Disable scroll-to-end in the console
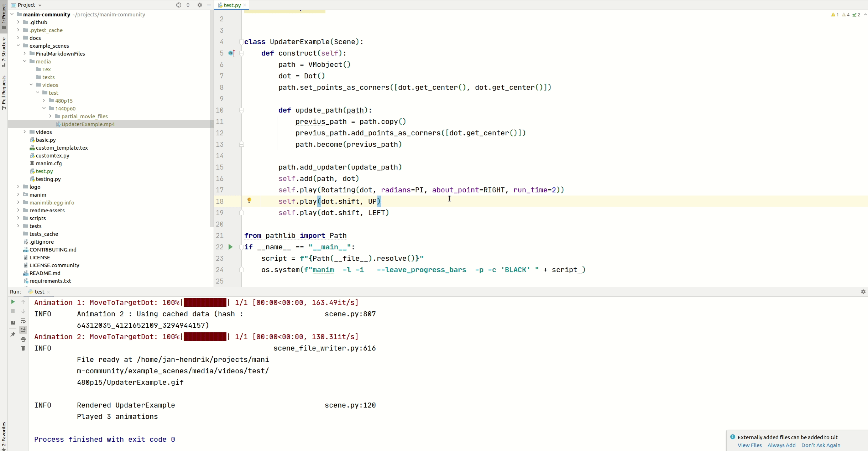The width and height of the screenshot is (868, 451). [23, 330]
